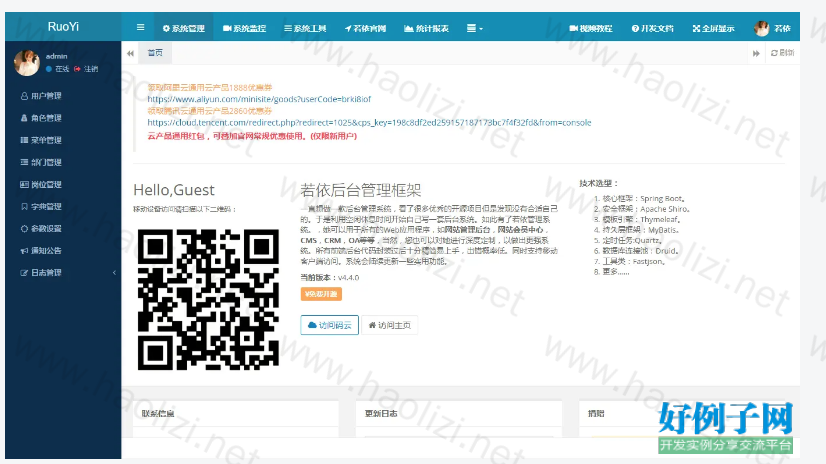Toggle the sidebar hamburger menu icon
Screen dimensions: 826x464
(140, 28)
